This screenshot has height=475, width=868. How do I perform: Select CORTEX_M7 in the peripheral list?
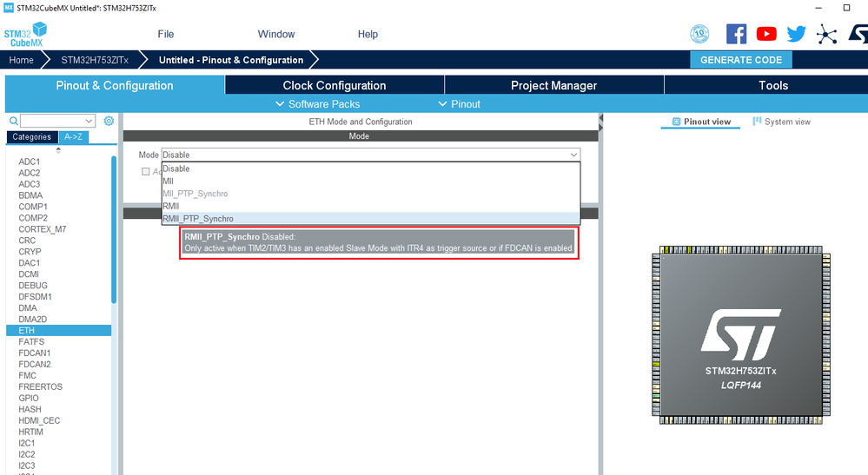point(42,229)
